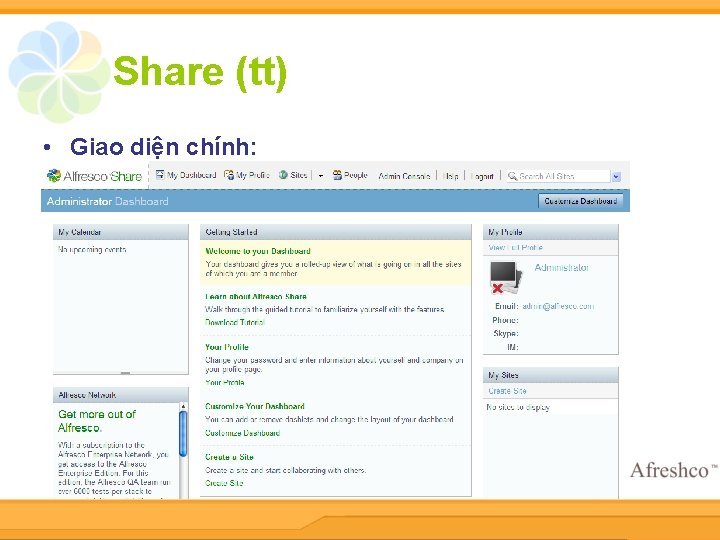
Task: Click 'Welcome to your Dashboard' heading
Action: [x=258, y=251]
